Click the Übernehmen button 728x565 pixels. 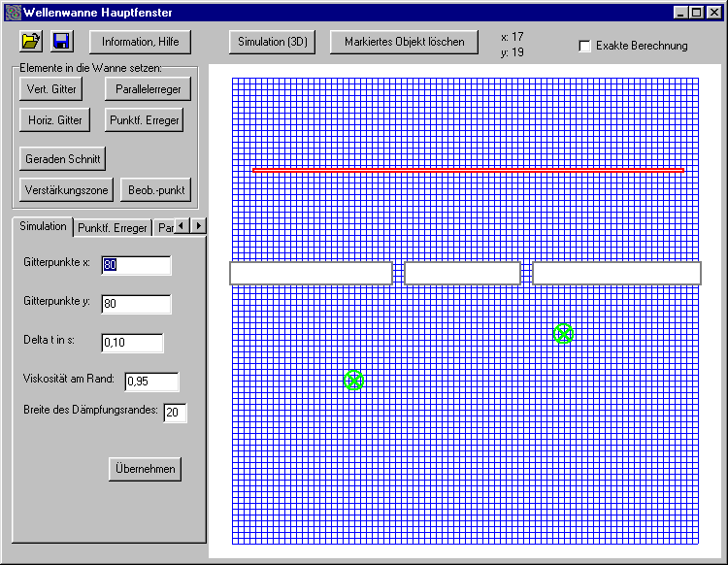[145, 469]
